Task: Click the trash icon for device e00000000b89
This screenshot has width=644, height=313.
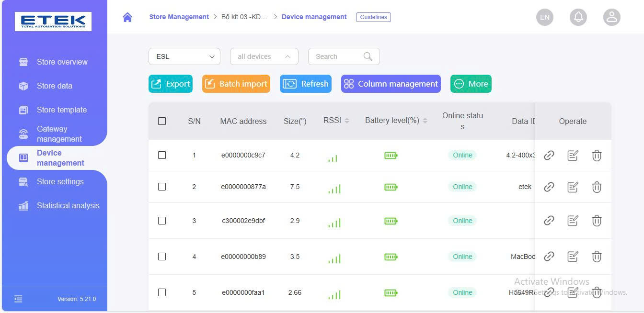Action: coord(597,257)
